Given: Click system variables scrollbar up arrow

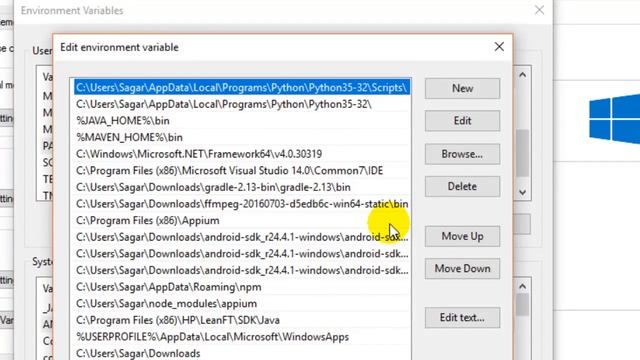Looking at the screenshot, I should [x=522, y=287].
